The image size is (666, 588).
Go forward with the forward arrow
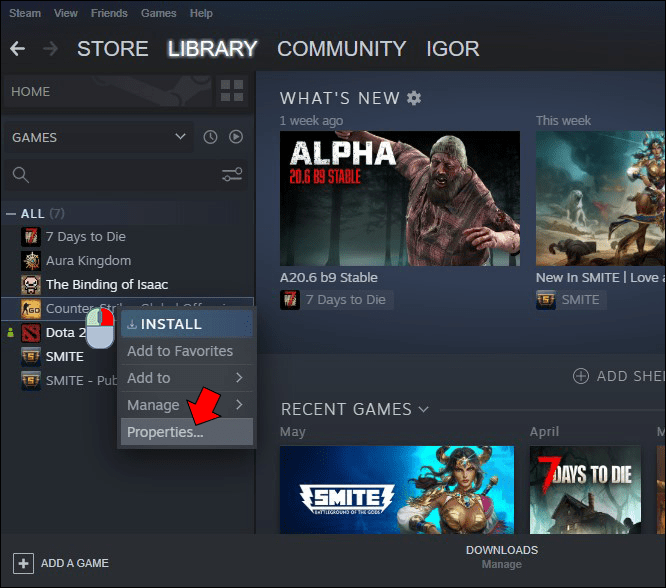point(51,48)
